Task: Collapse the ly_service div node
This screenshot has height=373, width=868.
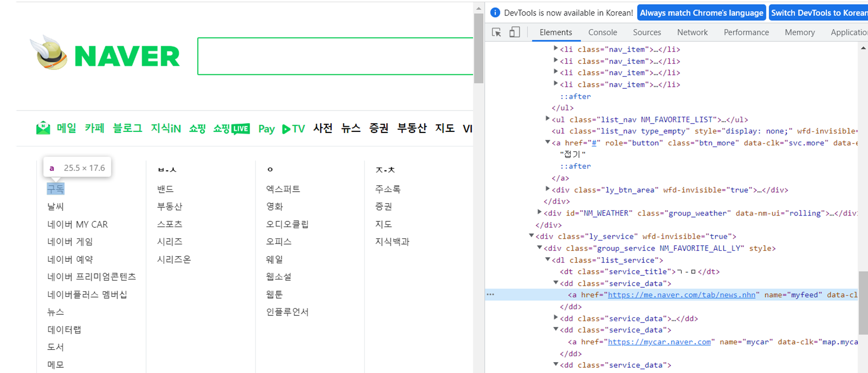Action: tap(532, 235)
